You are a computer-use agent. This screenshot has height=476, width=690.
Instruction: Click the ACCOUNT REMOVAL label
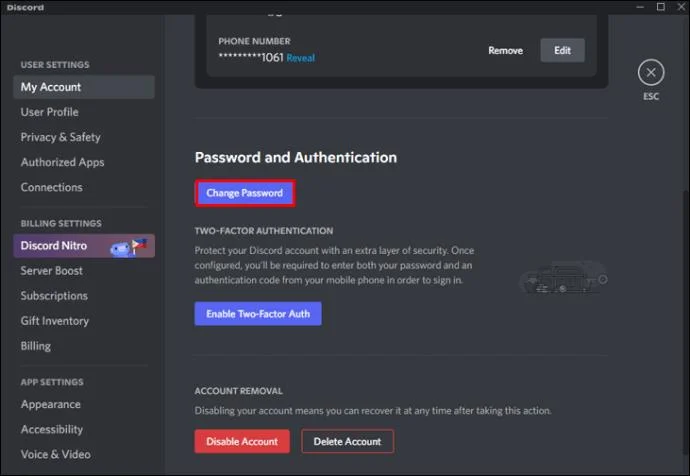tap(239, 391)
